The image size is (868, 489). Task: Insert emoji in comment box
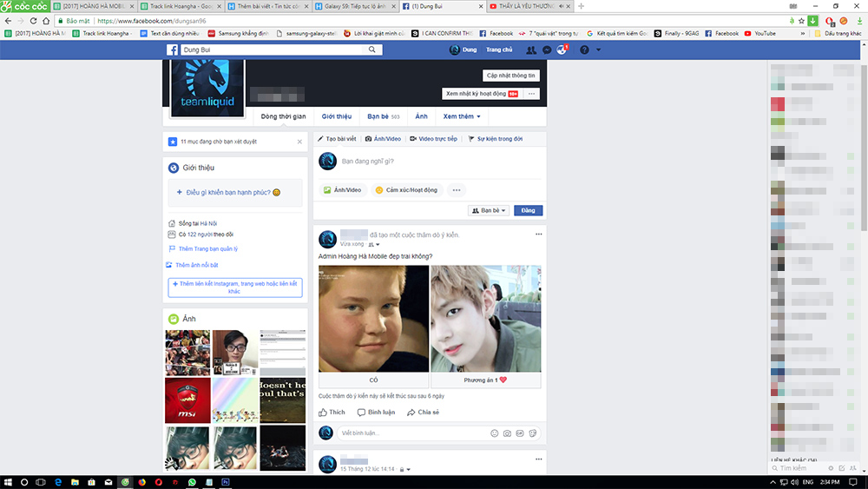(495, 433)
